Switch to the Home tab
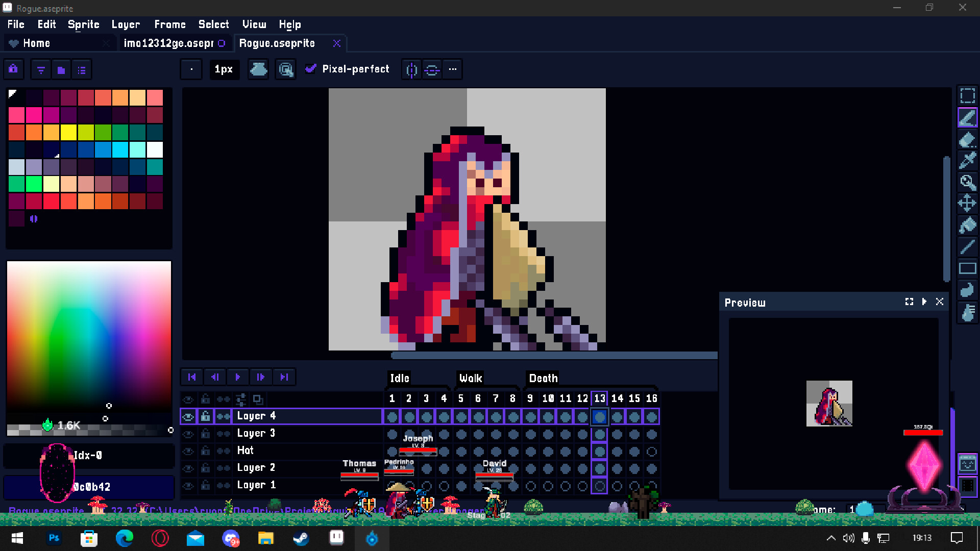 tap(36, 43)
